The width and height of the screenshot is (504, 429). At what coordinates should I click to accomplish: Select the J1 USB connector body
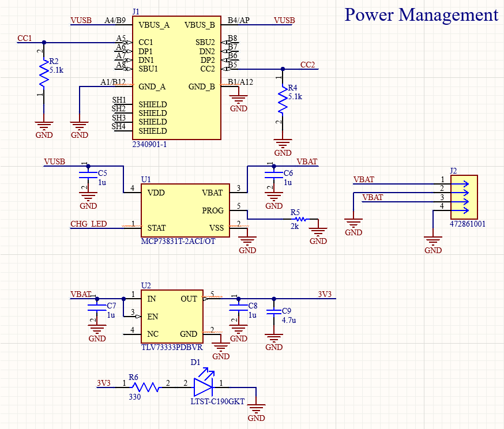click(177, 78)
